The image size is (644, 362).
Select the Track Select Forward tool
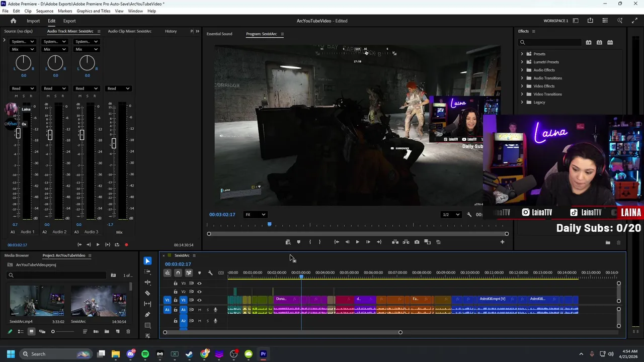pos(147,271)
